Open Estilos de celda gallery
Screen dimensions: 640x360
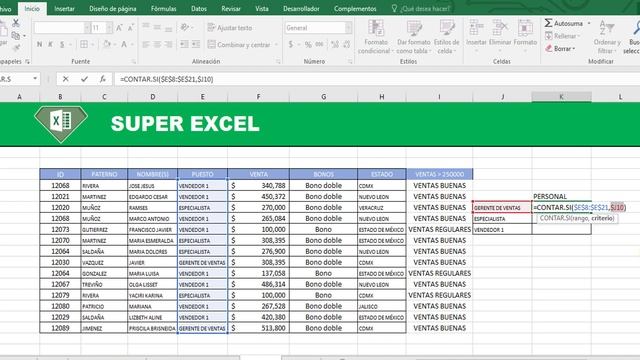pyautogui.click(x=446, y=37)
